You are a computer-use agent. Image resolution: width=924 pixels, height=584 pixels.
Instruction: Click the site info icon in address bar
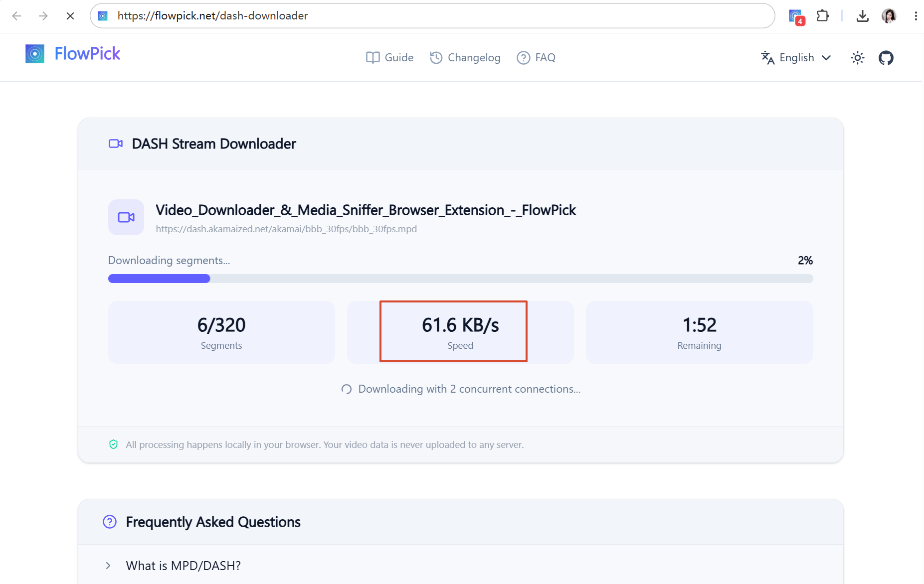tap(103, 16)
